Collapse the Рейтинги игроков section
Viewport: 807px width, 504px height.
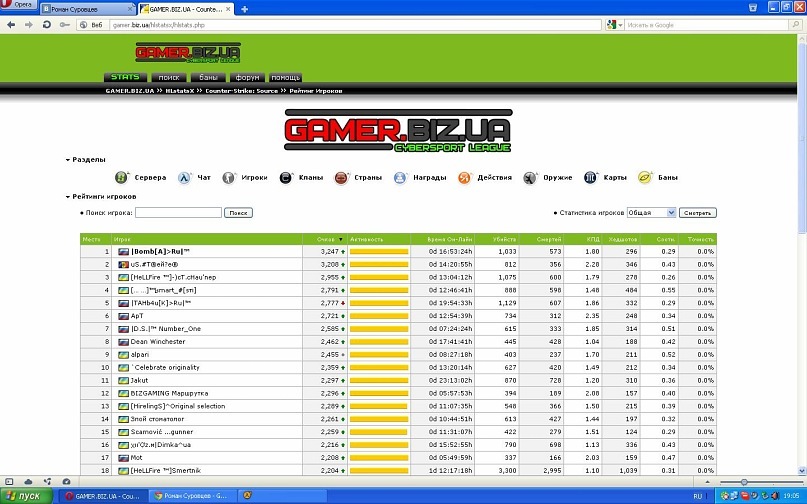tap(67, 197)
